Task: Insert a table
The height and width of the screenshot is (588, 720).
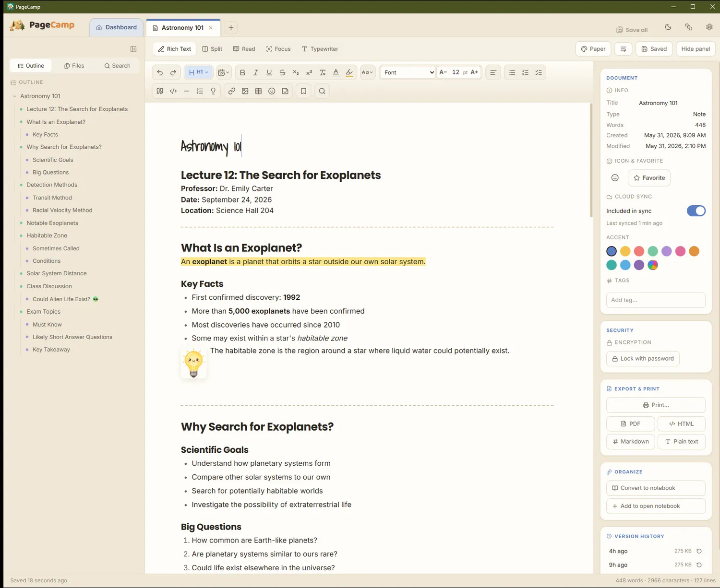Action: (x=259, y=91)
